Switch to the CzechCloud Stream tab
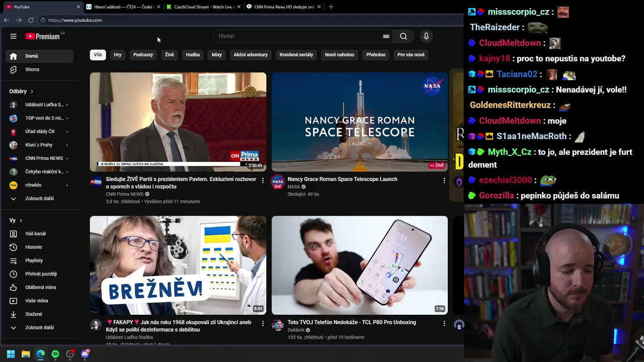Image resolution: width=644 pixels, height=362 pixels. pos(203,7)
